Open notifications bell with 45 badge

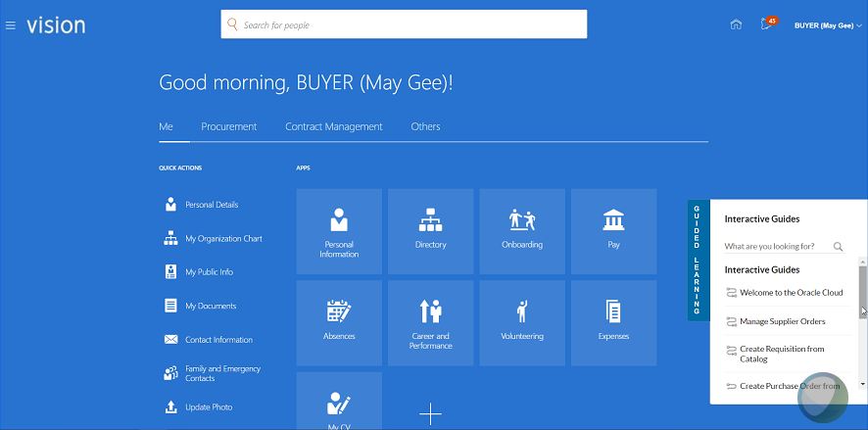point(766,24)
